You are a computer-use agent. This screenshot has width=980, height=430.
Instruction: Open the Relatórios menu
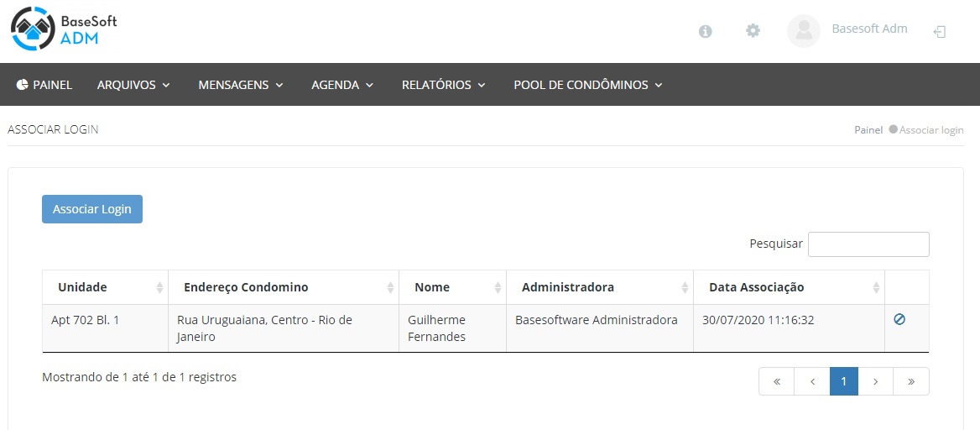[x=443, y=85]
